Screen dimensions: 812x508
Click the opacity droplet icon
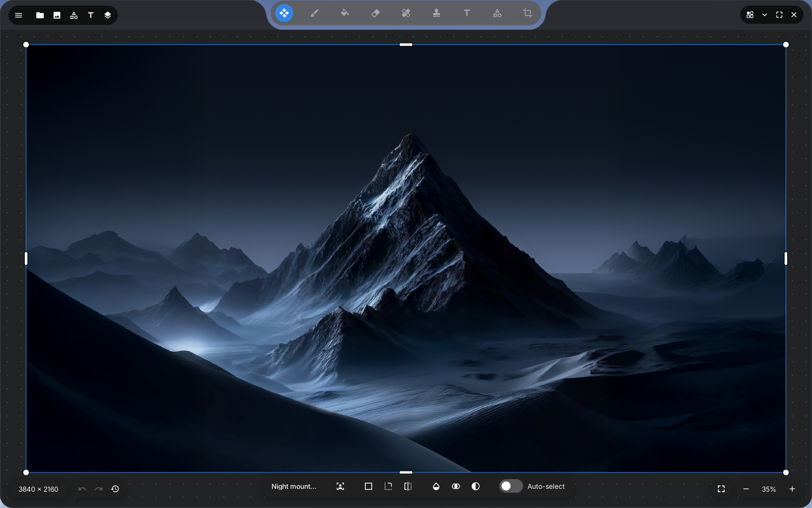(x=436, y=487)
